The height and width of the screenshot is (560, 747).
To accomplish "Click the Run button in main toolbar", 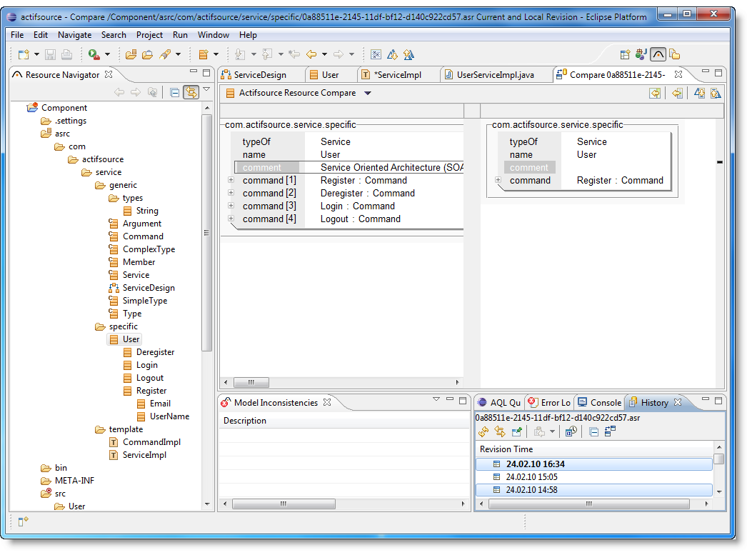I will (94, 54).
